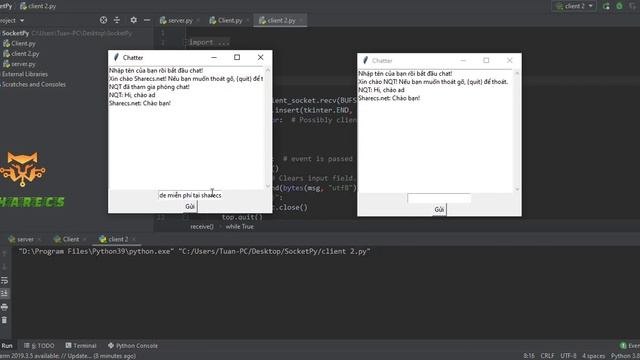Click the print icon in Run toolbar
The height and width of the screenshot is (360, 640).
[4, 307]
